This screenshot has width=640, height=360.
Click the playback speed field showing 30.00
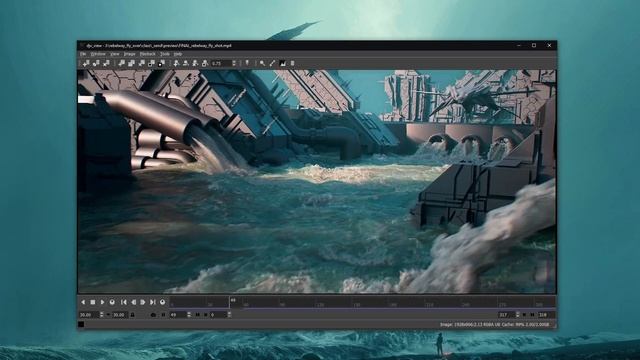click(89, 315)
